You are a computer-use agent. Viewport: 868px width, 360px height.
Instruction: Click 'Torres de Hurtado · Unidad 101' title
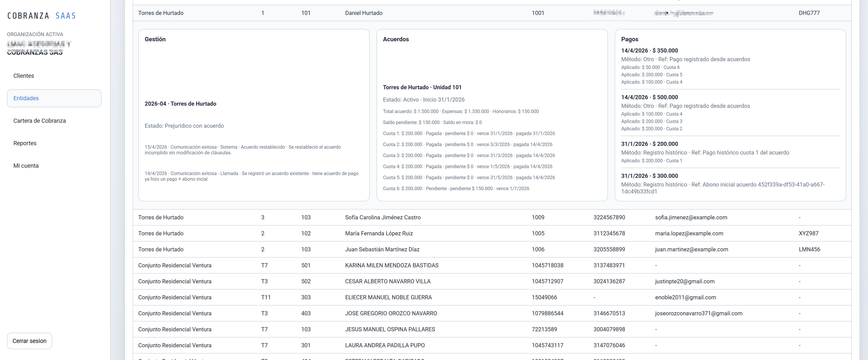pyautogui.click(x=422, y=87)
